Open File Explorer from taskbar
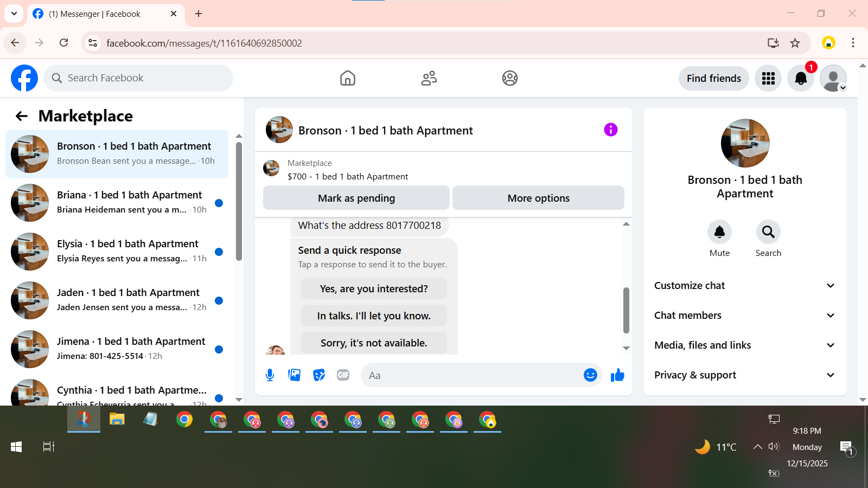The width and height of the screenshot is (868, 488). click(117, 419)
